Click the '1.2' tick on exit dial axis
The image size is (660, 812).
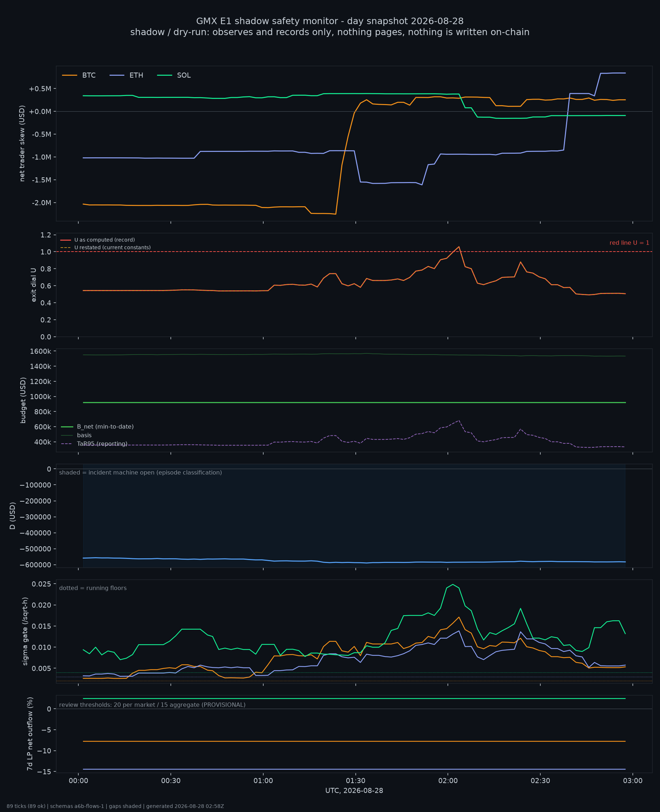click(46, 235)
